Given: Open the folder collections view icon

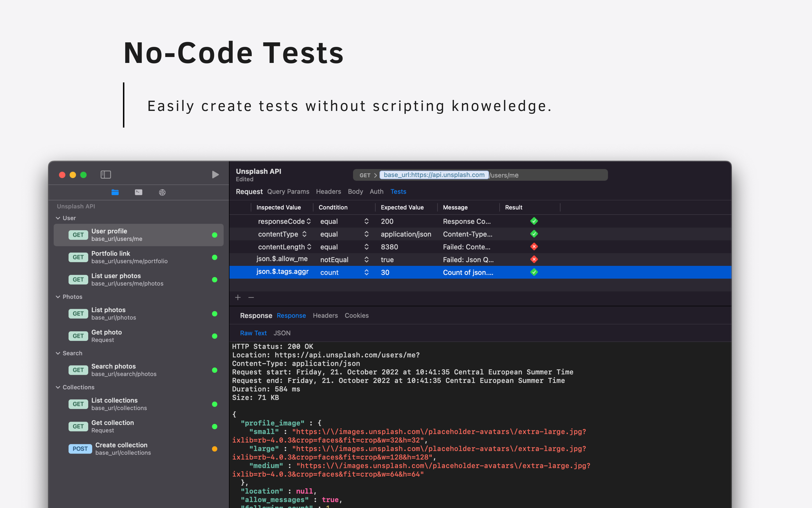Looking at the screenshot, I should pyautogui.click(x=115, y=192).
